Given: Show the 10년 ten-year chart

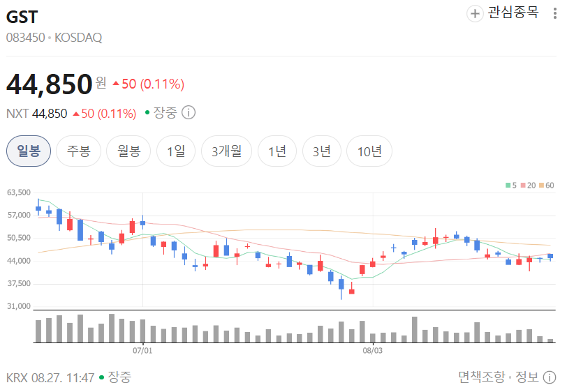Looking at the screenshot, I should pyautogui.click(x=369, y=151).
